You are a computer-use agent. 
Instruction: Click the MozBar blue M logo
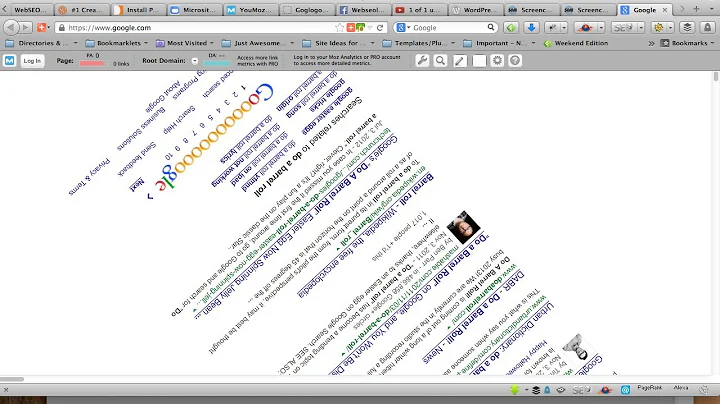pyautogui.click(x=10, y=61)
